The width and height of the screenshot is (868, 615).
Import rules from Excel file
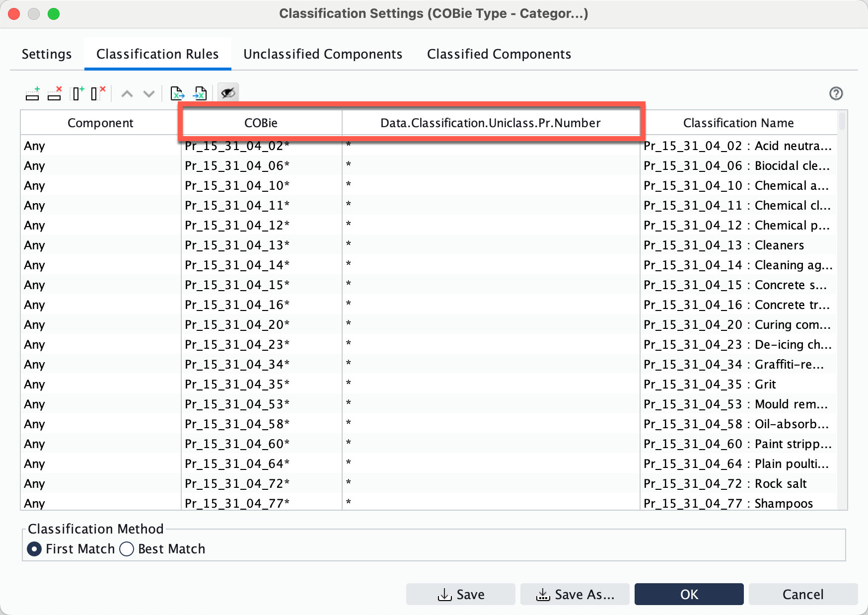(200, 93)
